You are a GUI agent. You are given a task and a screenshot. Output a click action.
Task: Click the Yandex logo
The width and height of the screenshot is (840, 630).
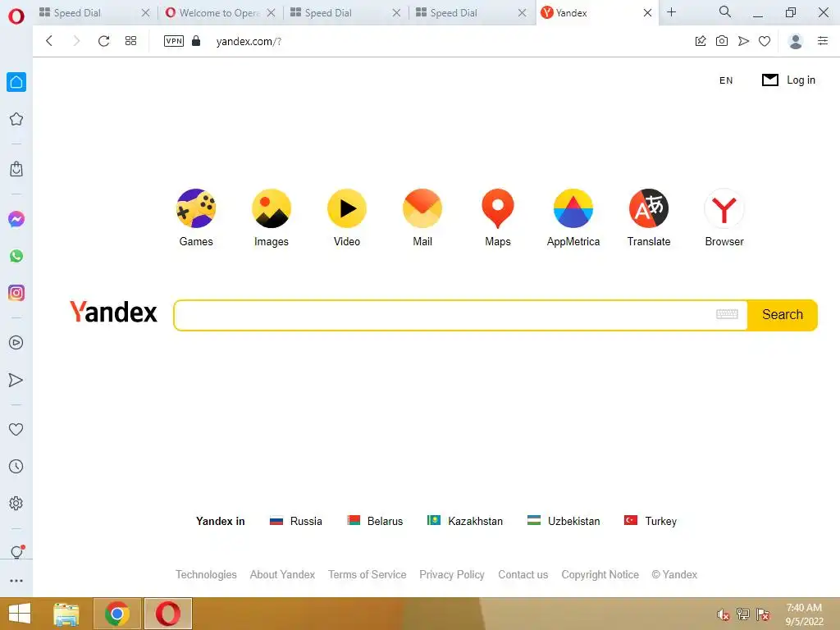pos(113,312)
